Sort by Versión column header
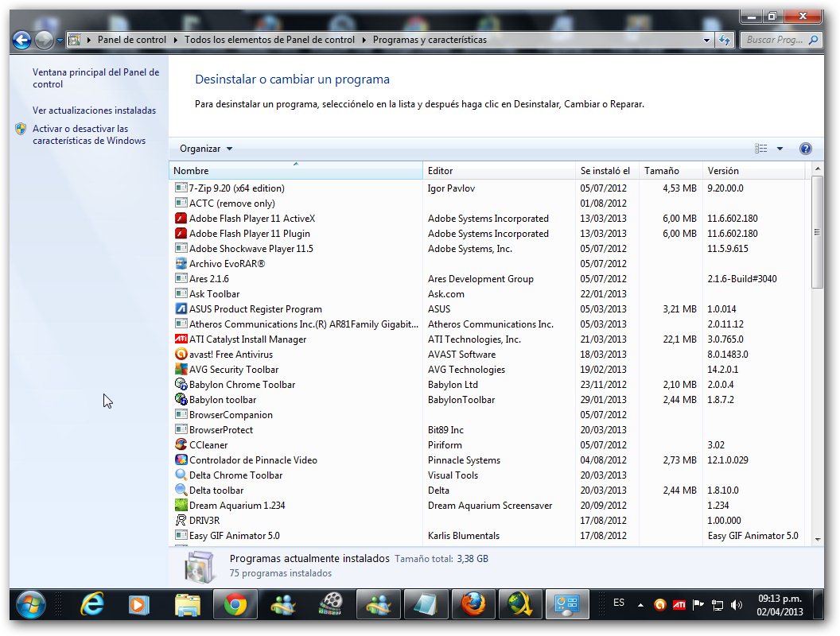Viewport: 840px width, 636px height. [x=754, y=171]
